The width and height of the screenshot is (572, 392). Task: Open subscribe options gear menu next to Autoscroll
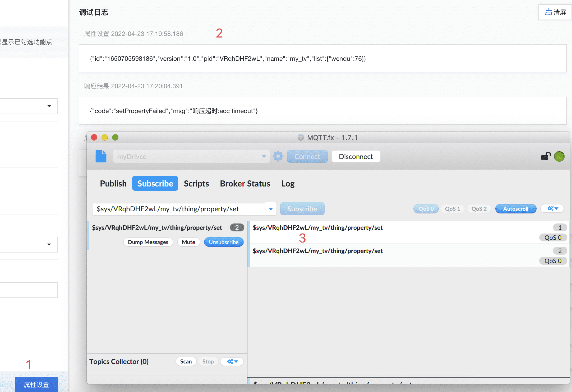pyautogui.click(x=552, y=209)
